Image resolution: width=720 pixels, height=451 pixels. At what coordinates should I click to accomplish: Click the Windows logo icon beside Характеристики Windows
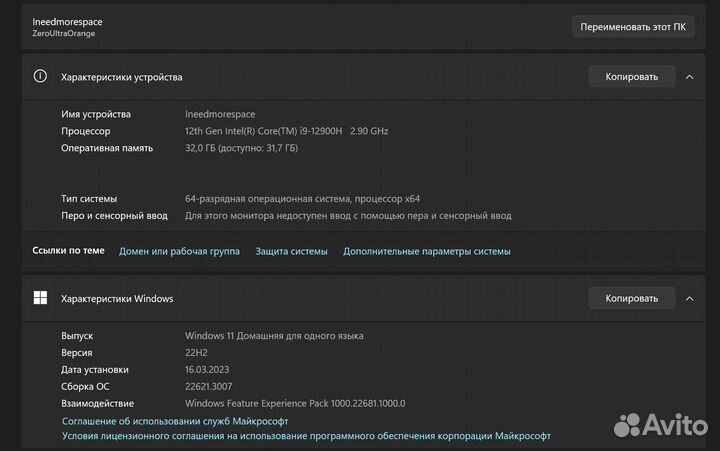tap(40, 298)
